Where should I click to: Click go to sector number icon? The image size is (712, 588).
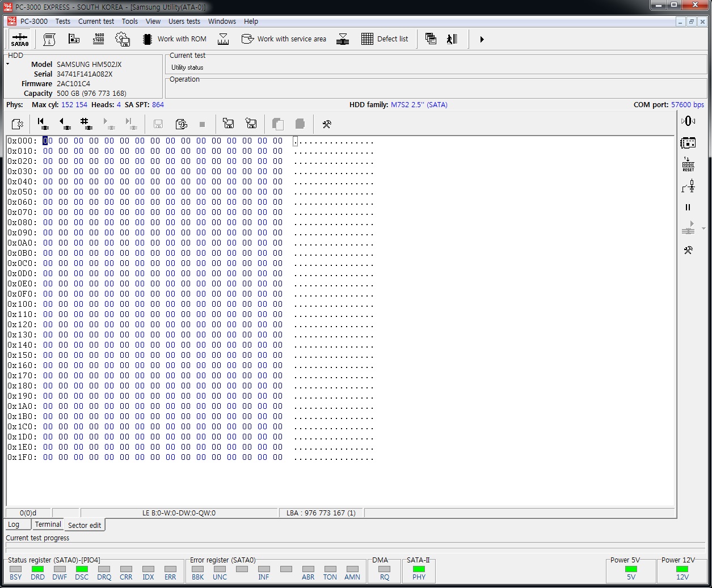tap(85, 124)
